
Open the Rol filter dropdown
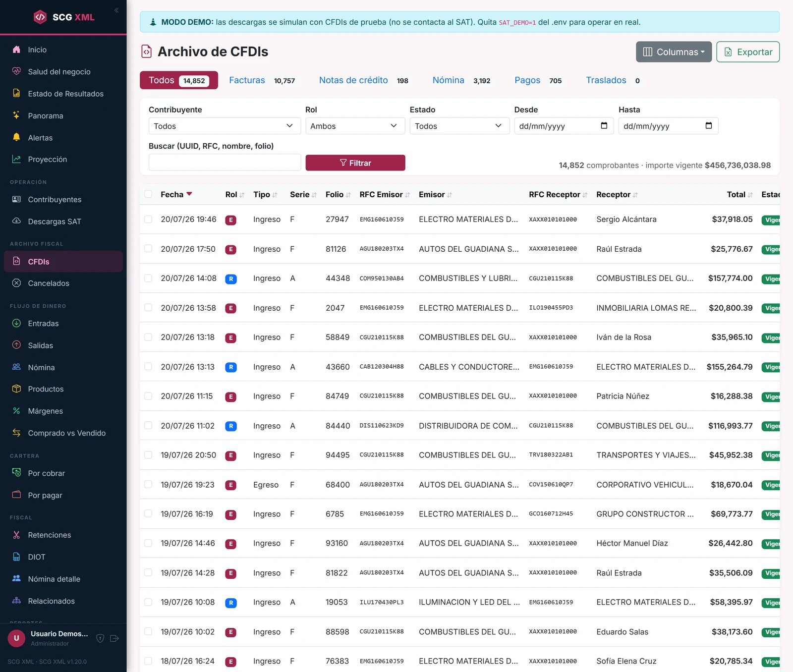coord(355,126)
